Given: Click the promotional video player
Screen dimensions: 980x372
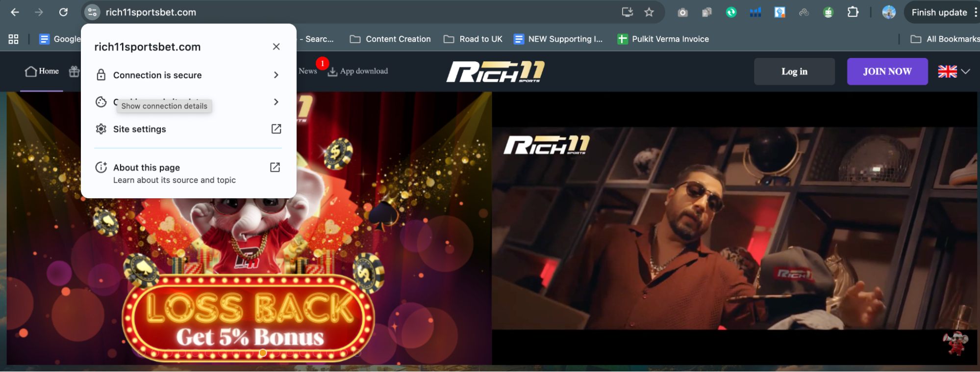Looking at the screenshot, I should [734, 228].
